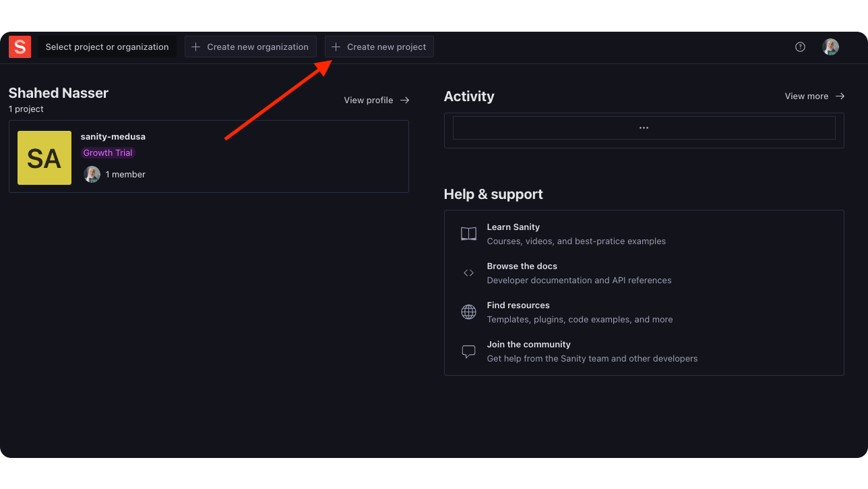Expand the Activity ellipsis item
Screen dimensions: 868x489
(644, 127)
